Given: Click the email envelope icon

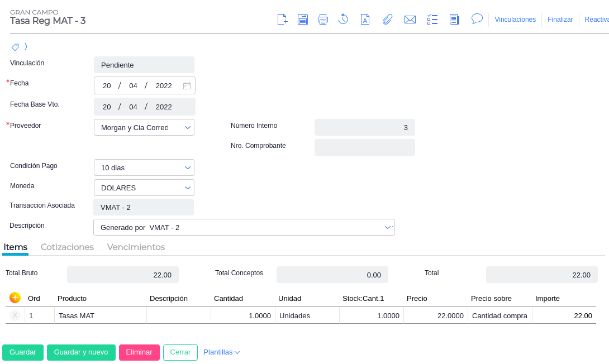Looking at the screenshot, I should (x=410, y=20).
